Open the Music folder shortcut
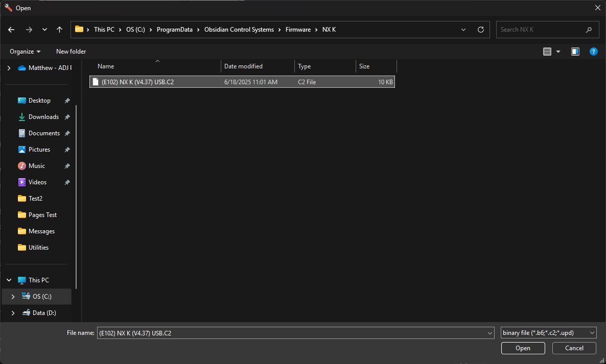 36,166
